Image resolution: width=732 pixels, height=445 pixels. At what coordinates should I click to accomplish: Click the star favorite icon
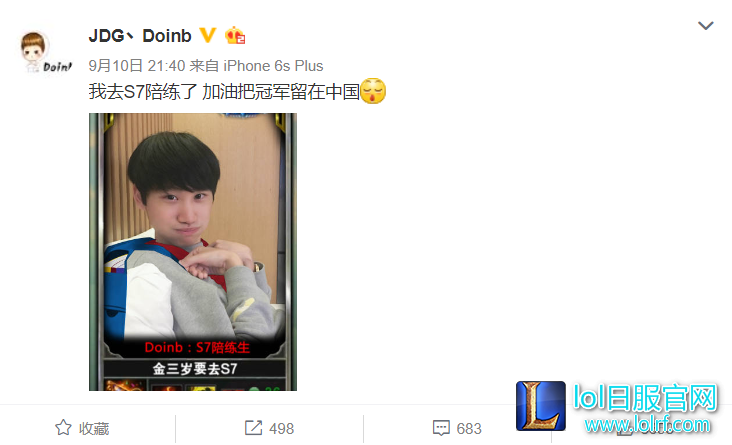click(x=63, y=428)
